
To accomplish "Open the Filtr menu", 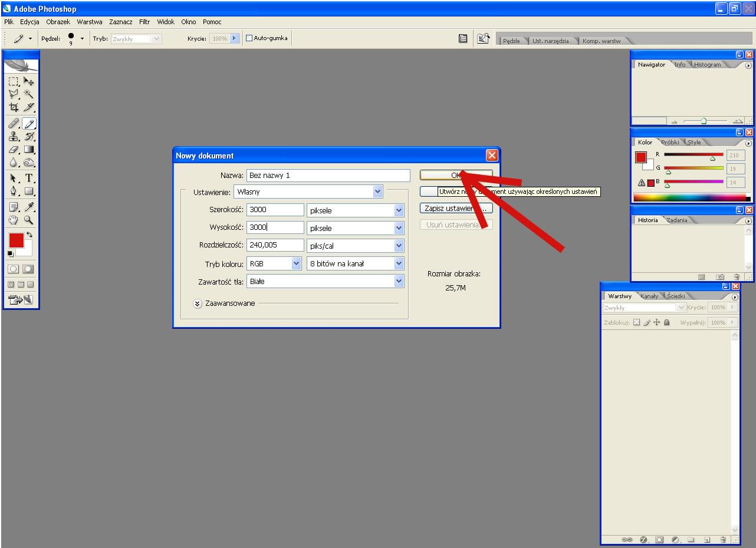I will pos(144,22).
